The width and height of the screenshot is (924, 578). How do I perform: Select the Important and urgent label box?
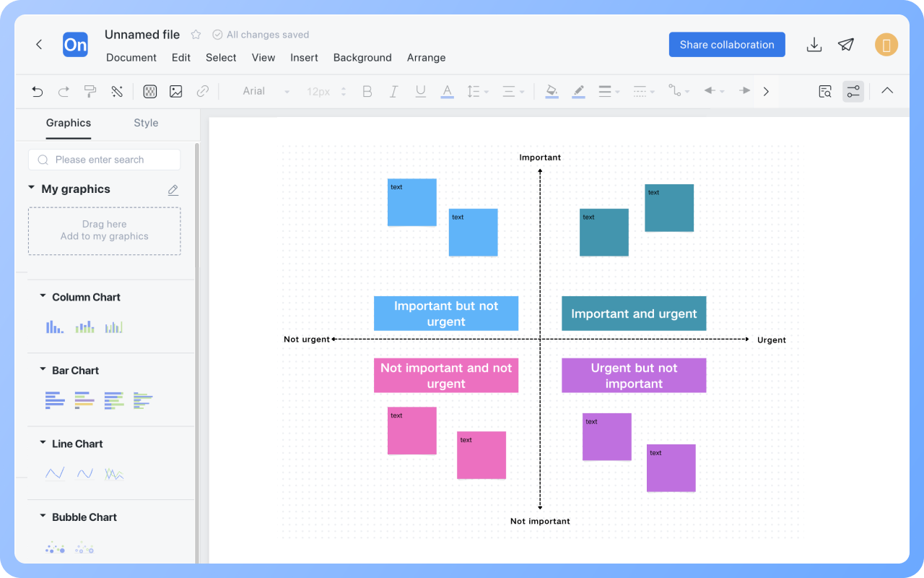coord(634,314)
